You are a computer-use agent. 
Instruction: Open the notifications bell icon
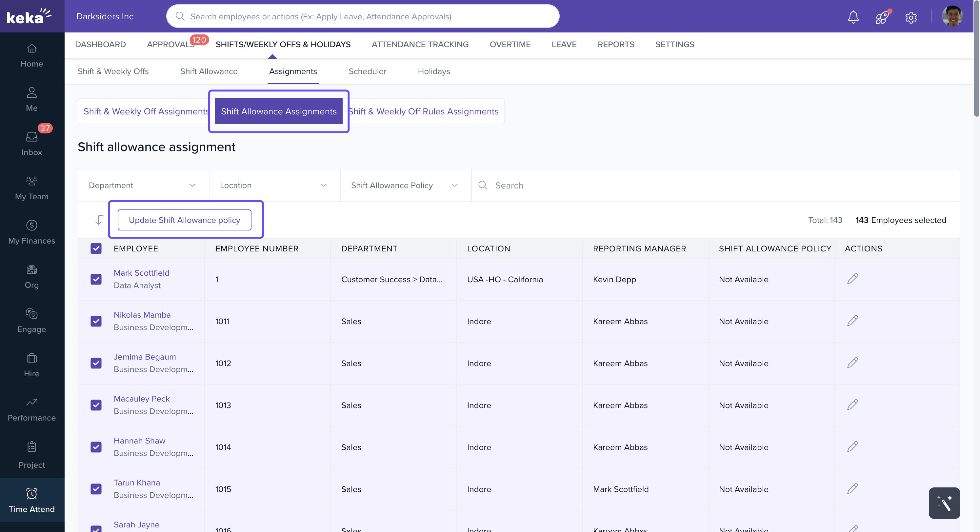pyautogui.click(x=853, y=17)
